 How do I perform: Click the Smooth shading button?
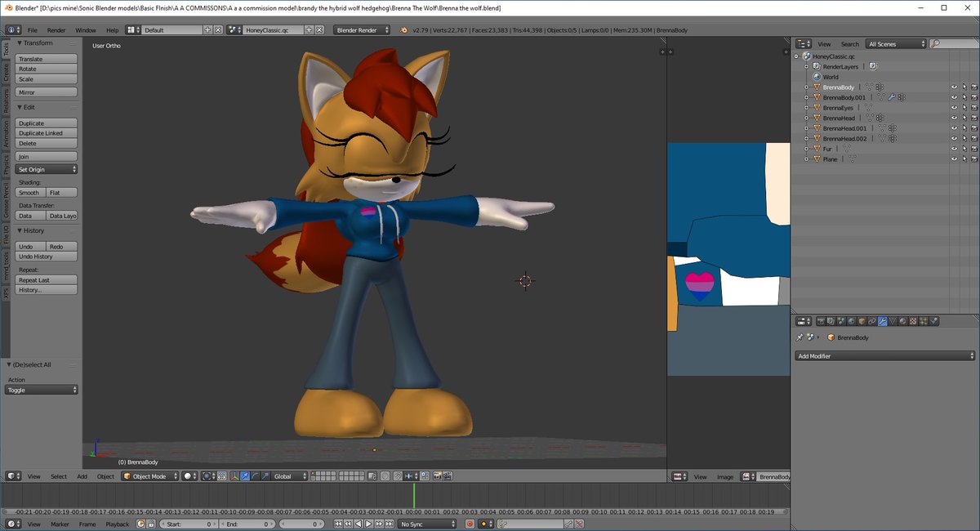click(29, 193)
